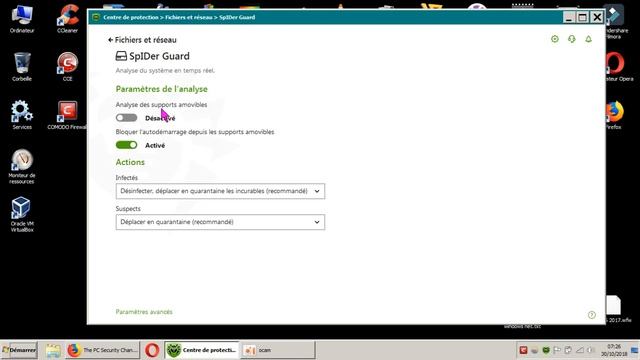The width and height of the screenshot is (640, 360).
Task: Minimize the Centre de protection window
Action: (x=569, y=17)
